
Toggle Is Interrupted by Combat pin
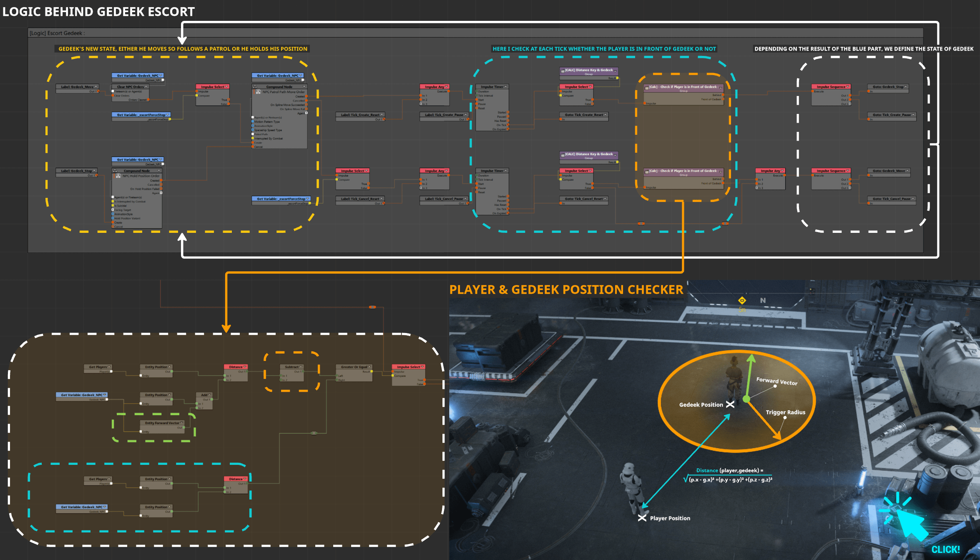tap(113, 202)
